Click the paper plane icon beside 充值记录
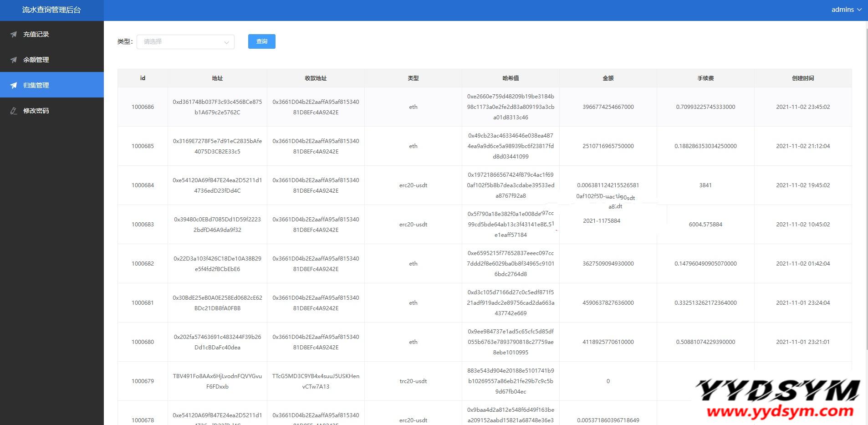 tap(14, 34)
